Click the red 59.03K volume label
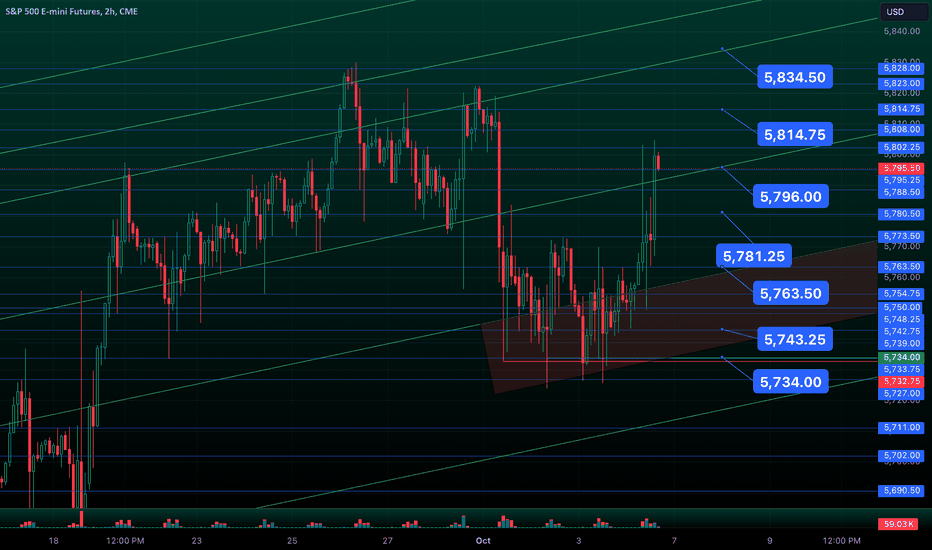This screenshot has height=550, width=932. [898, 524]
